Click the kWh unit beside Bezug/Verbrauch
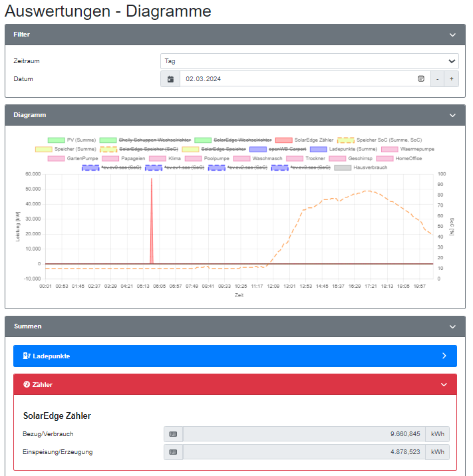 pos(438,434)
